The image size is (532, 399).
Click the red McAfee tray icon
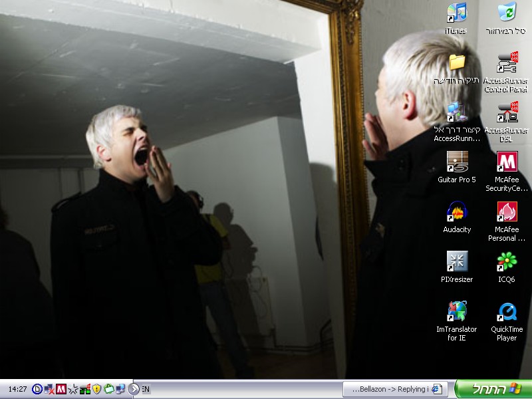tap(61, 389)
